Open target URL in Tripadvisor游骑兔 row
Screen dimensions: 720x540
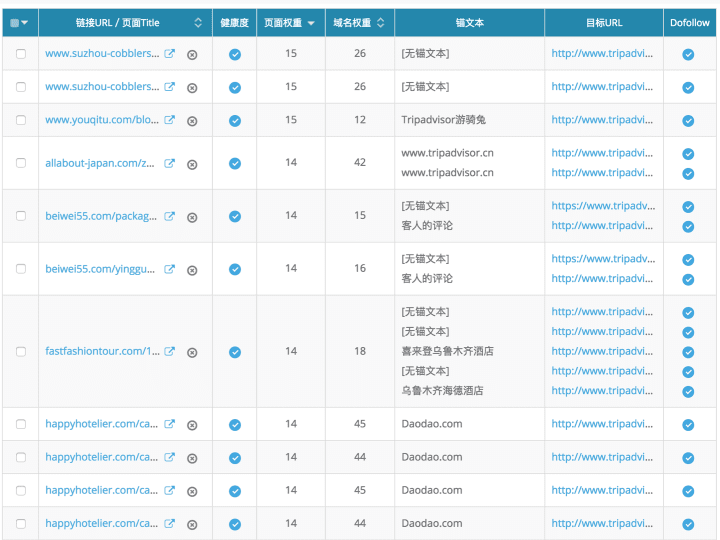602,120
